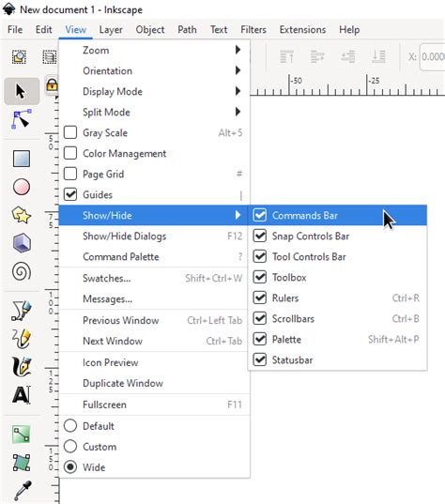Select the Node edit tool
This screenshot has width=445, height=504.
22,119
